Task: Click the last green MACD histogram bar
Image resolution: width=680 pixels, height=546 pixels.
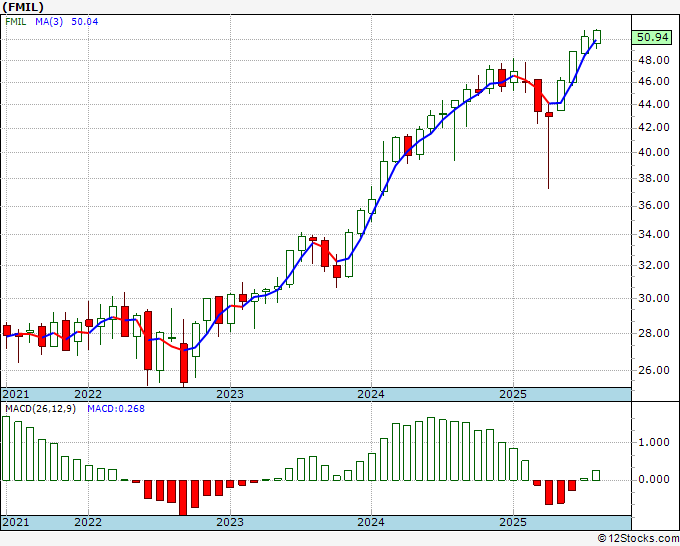Action: 596,475
